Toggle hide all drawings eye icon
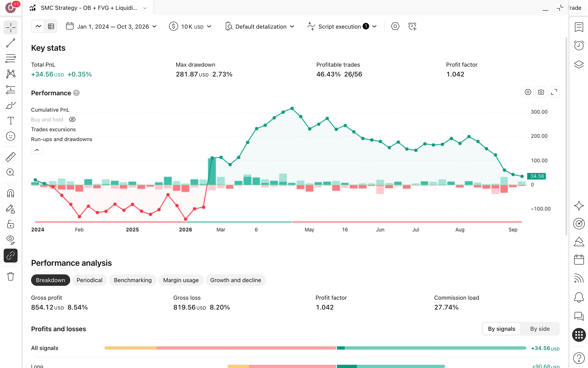The image size is (588, 368). pyautogui.click(x=10, y=240)
